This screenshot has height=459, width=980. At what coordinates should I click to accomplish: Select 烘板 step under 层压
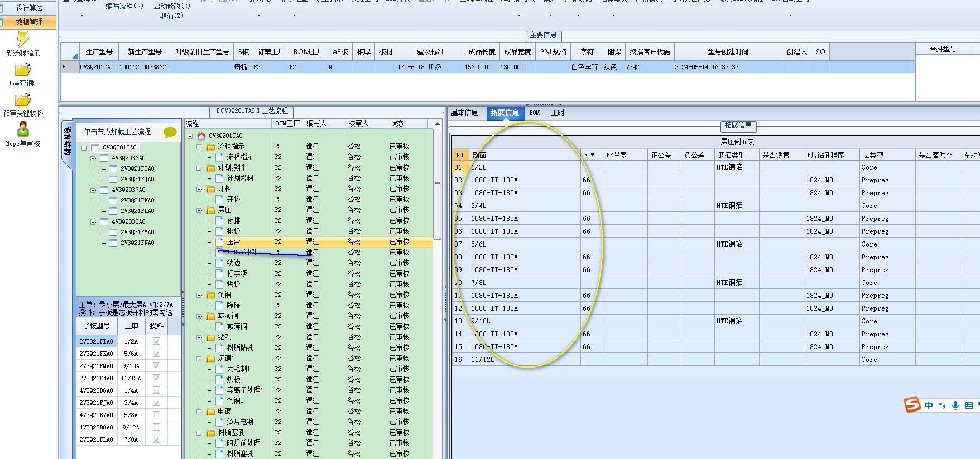[233, 284]
